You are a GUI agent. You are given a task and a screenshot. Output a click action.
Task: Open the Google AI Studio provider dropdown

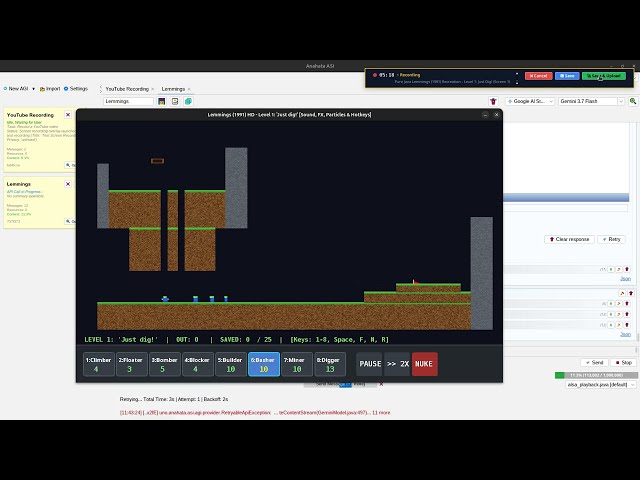coord(529,101)
